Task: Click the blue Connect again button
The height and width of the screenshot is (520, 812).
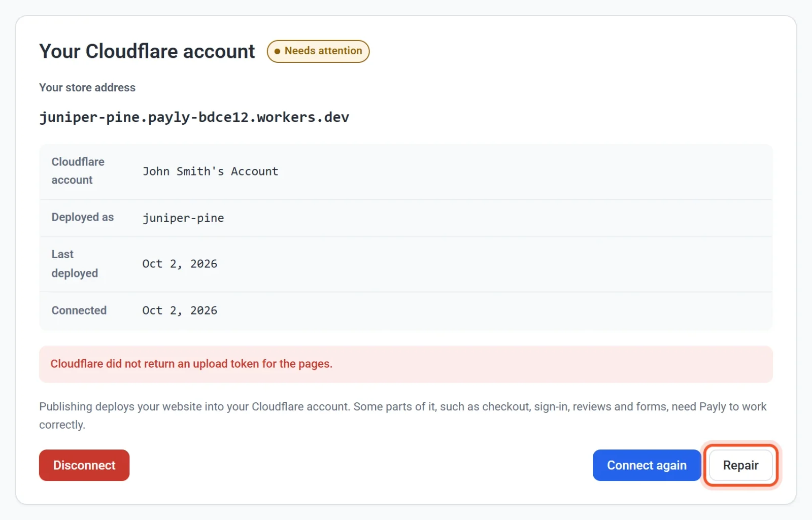Action: tap(647, 465)
